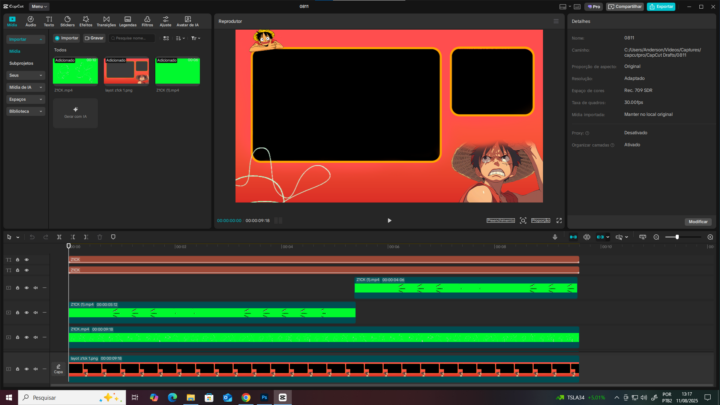720x405 pixels.
Task: Click the Windows Start button
Action: [9, 398]
